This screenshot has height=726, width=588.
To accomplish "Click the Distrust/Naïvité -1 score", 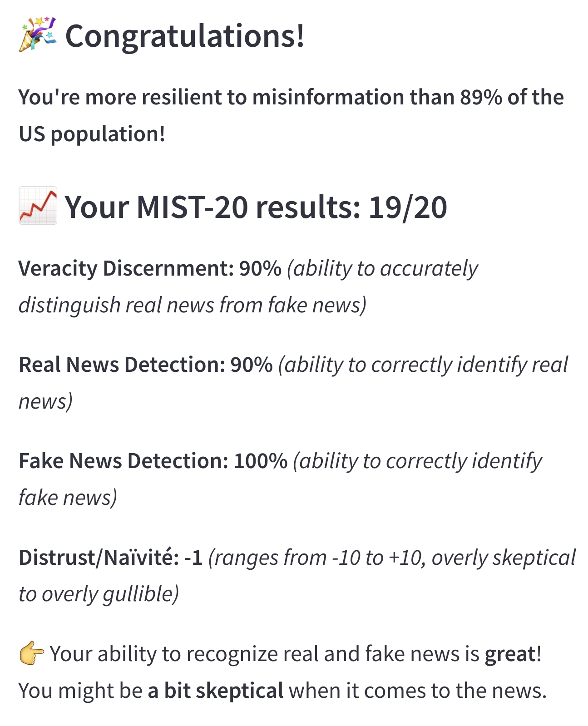I will [110, 558].
